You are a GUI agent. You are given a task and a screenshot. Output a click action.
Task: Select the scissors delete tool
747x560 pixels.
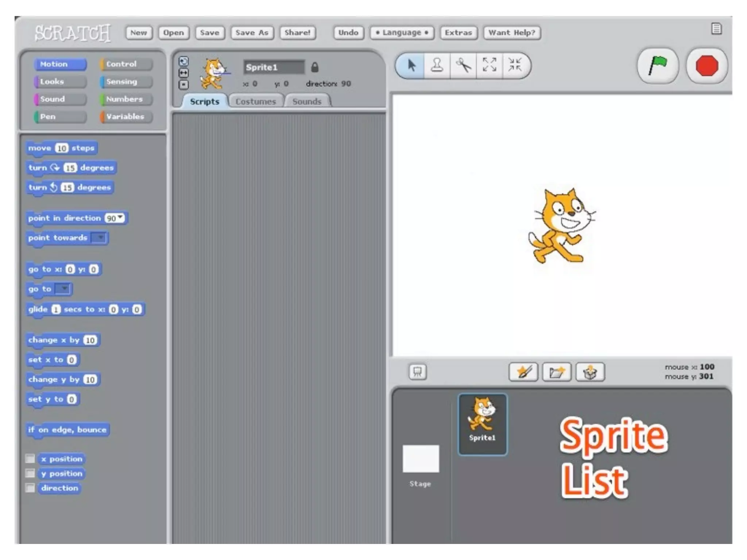click(x=463, y=66)
